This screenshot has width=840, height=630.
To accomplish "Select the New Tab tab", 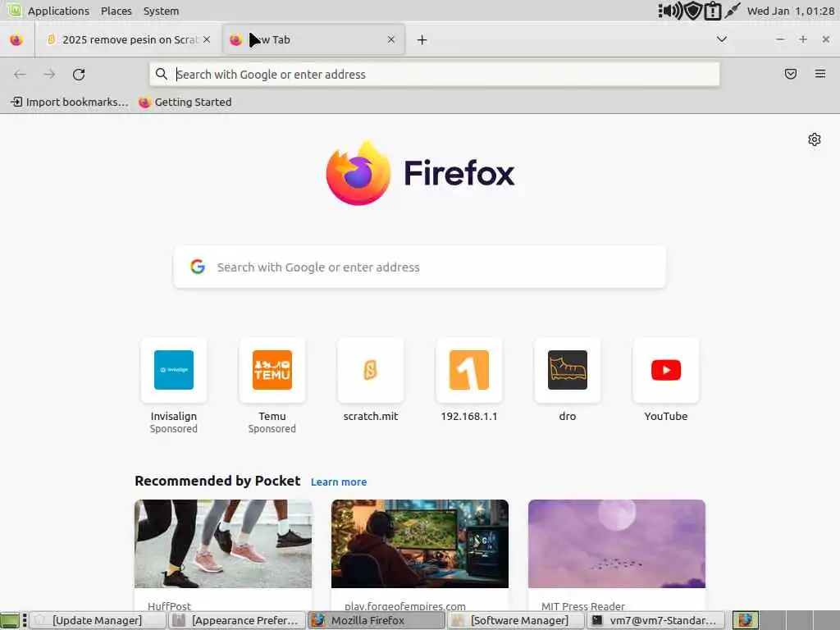I will [x=313, y=39].
